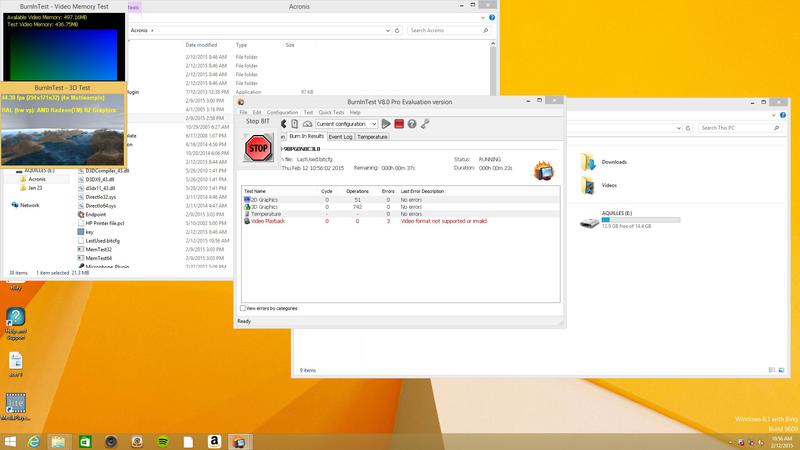The height and width of the screenshot is (450, 800).
Task: Start tests with green play icon
Action: pos(386,124)
